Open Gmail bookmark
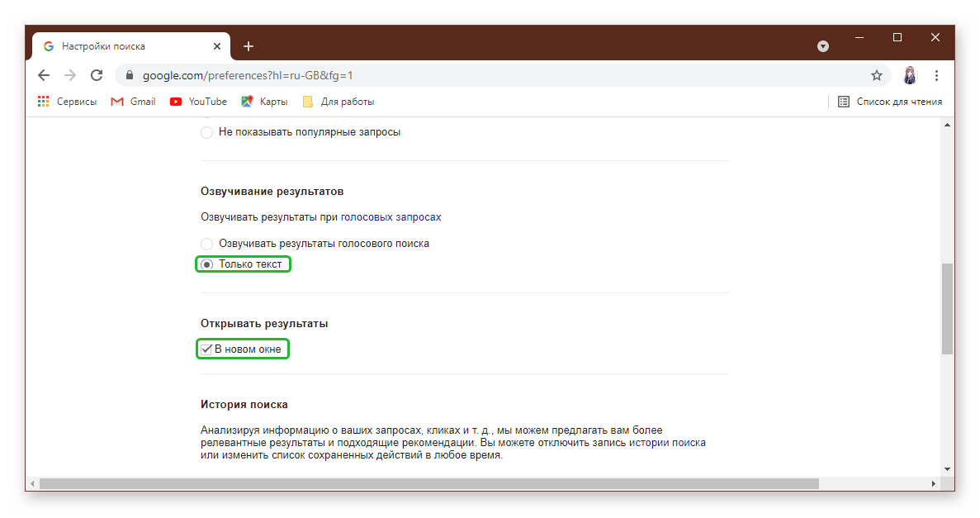The width and height of the screenshot is (980, 518). click(133, 102)
